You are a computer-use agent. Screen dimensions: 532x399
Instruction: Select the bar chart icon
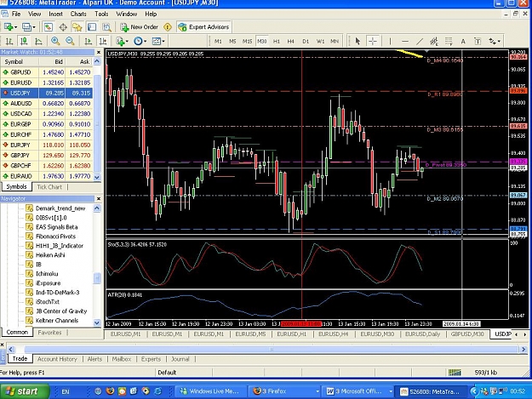[x=9, y=42]
